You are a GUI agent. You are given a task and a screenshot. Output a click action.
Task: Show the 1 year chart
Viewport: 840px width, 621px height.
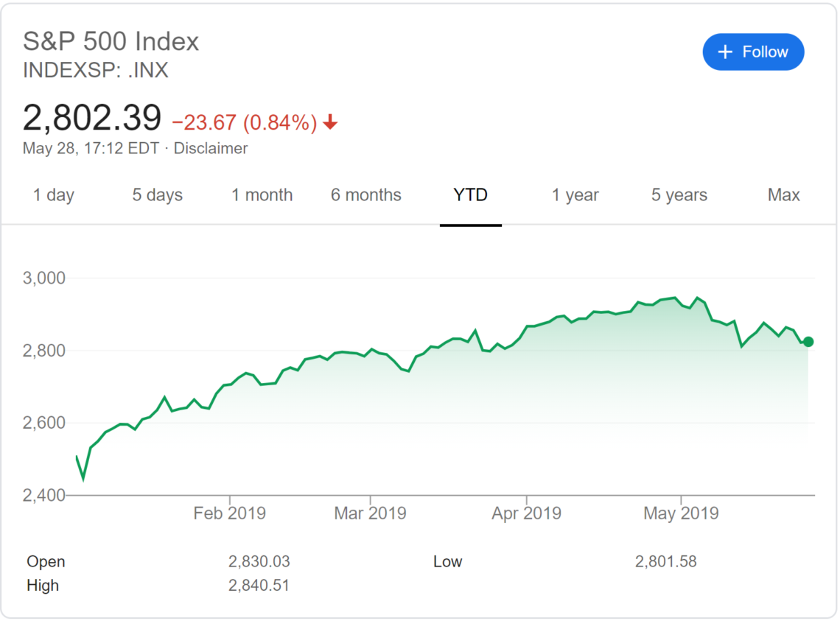(x=575, y=195)
